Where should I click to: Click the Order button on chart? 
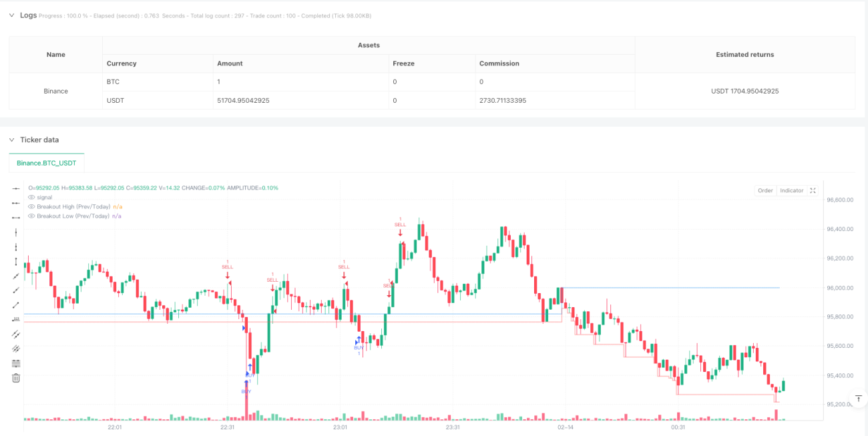click(x=765, y=190)
